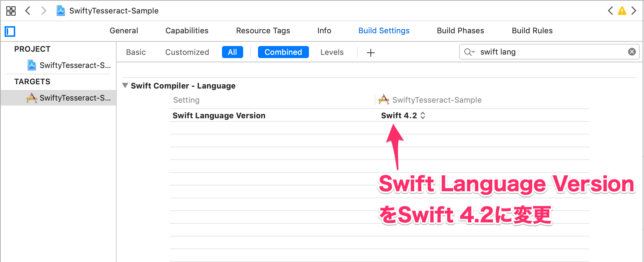The width and height of the screenshot is (644, 262).
Task: Switch to the Levels settings view
Action: click(332, 52)
